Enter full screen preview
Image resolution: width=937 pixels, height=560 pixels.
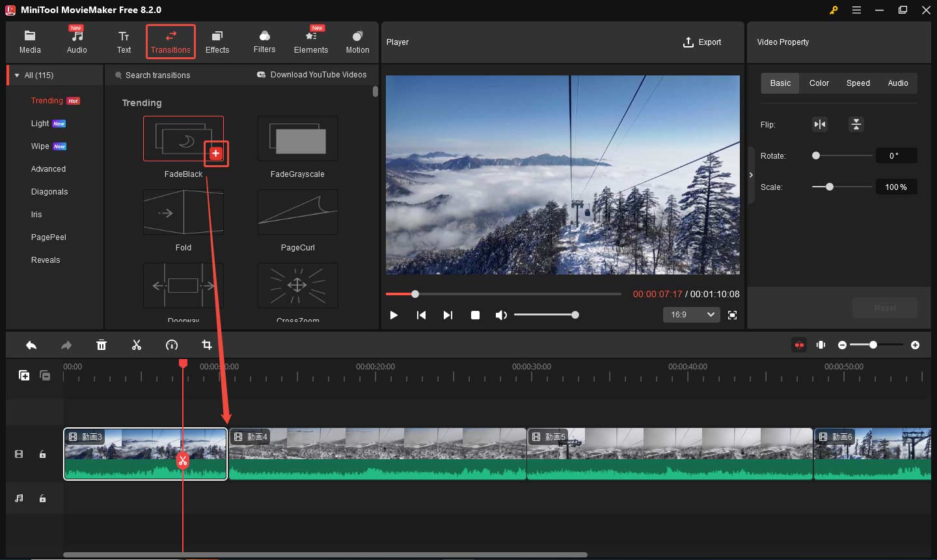732,315
